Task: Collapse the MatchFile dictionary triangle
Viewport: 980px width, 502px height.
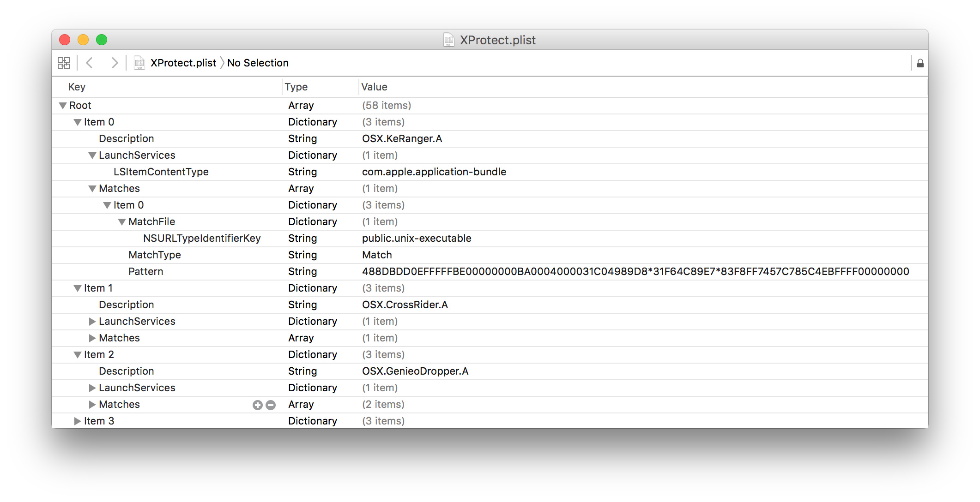Action: [x=122, y=222]
